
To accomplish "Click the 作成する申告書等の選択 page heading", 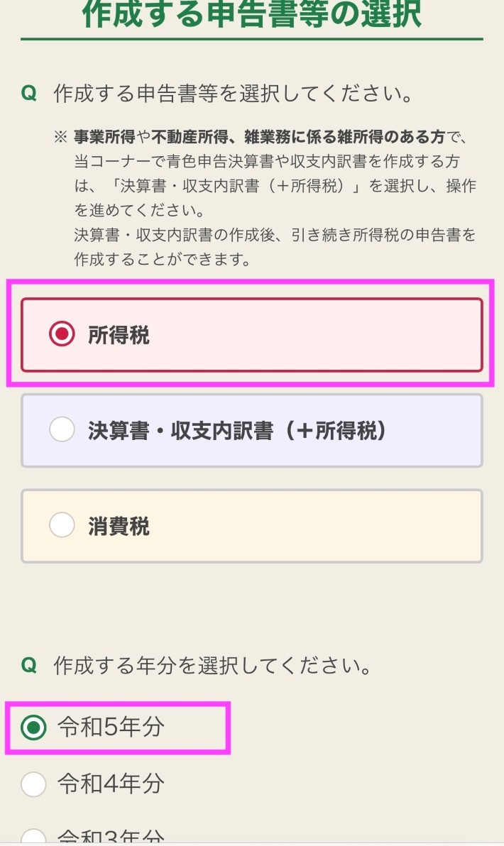I will point(252,14).
